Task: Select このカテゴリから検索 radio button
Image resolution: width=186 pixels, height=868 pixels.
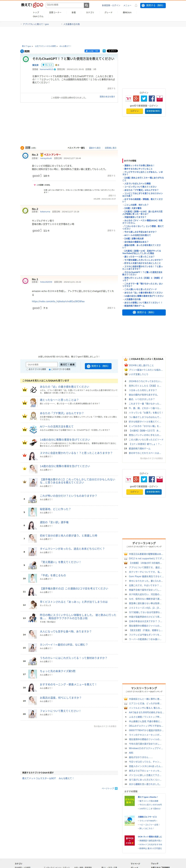Action: [50, 369]
